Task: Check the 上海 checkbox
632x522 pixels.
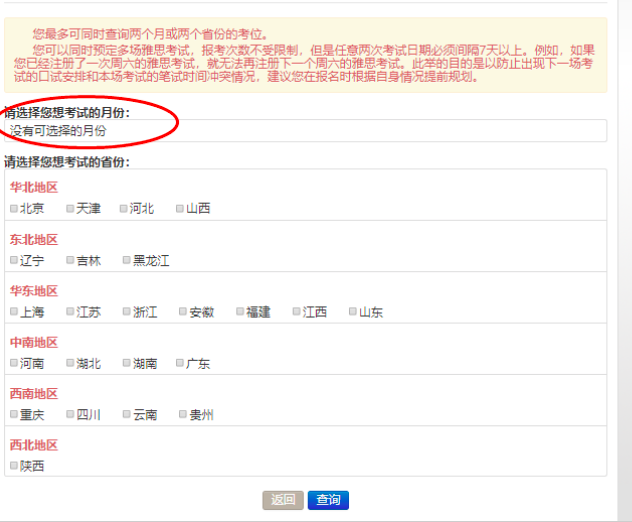Action: tap(14, 312)
